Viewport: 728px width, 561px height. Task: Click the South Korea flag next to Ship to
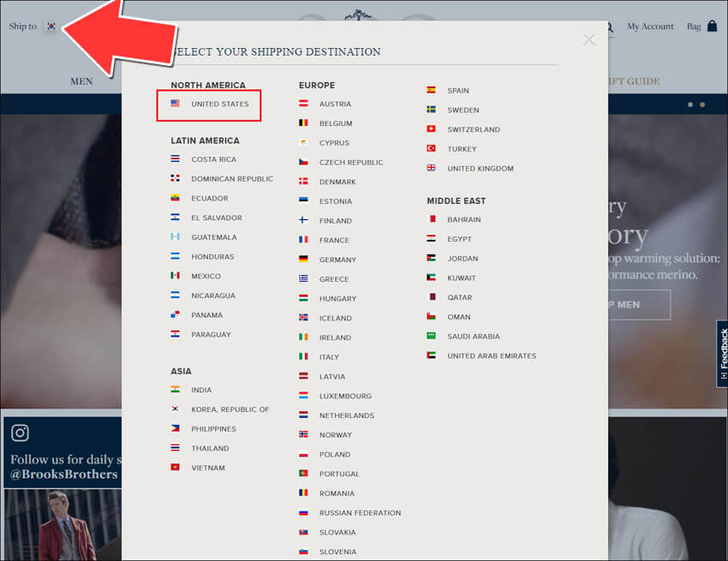51,27
